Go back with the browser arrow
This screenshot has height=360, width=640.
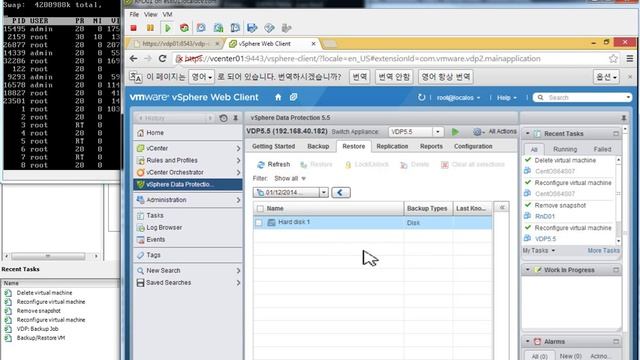point(133,59)
